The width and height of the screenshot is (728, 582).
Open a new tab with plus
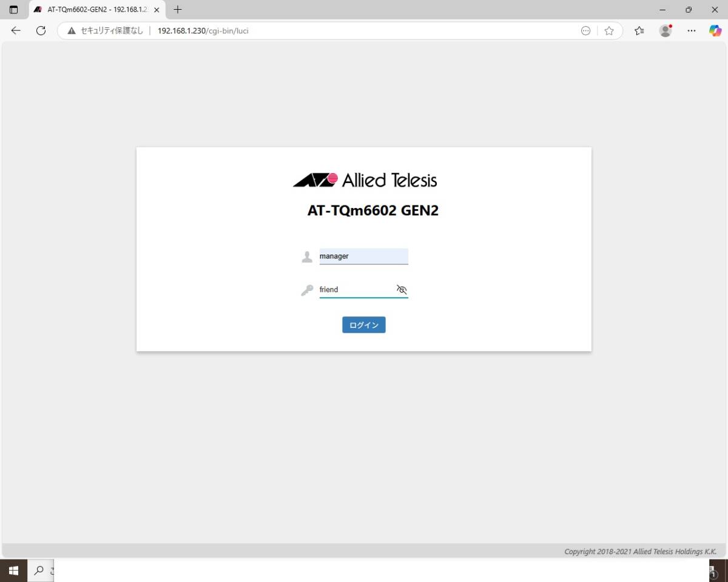click(x=178, y=10)
